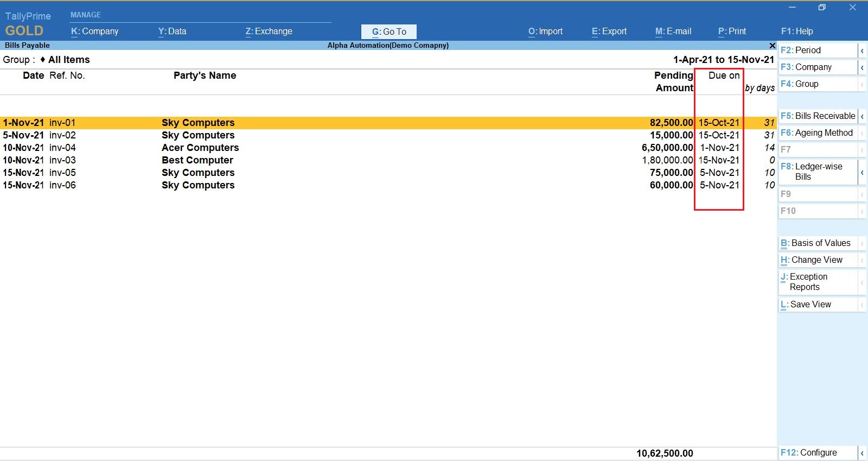Screen dimensions: 868x461
Task: Restore the TallyPrime window size
Action: [822, 8]
